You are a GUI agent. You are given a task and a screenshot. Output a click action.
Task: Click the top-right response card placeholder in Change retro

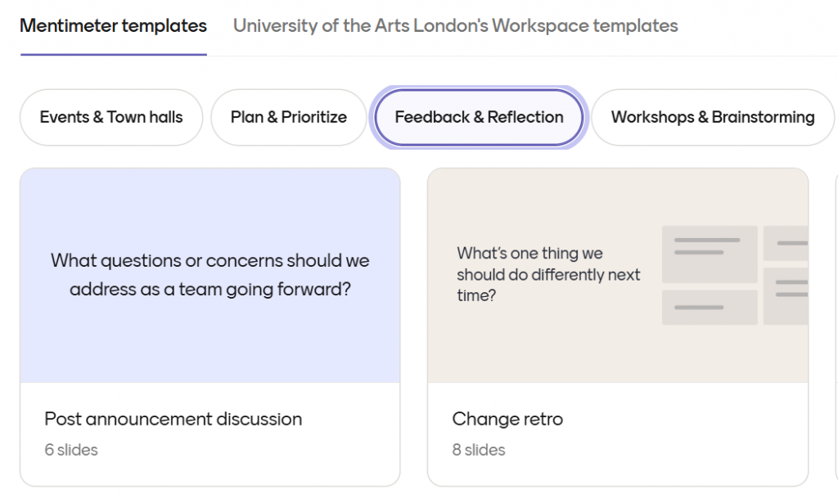786,243
